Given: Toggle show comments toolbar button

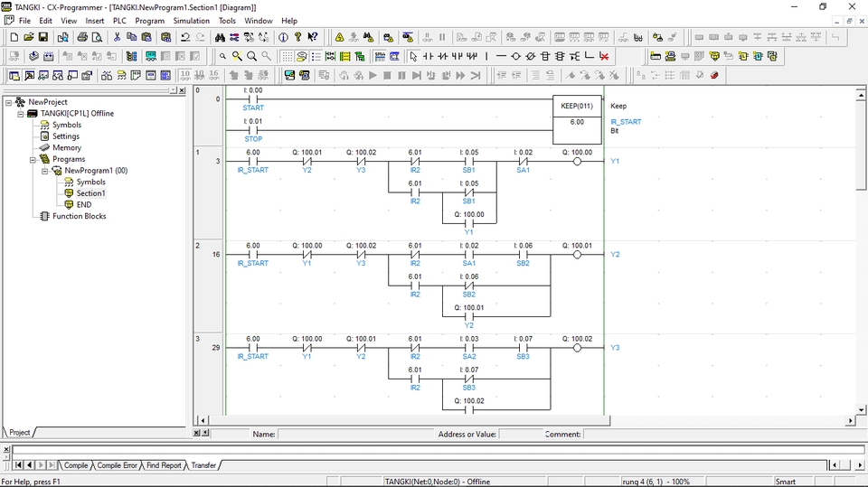Looking at the screenshot, I should (301, 56).
